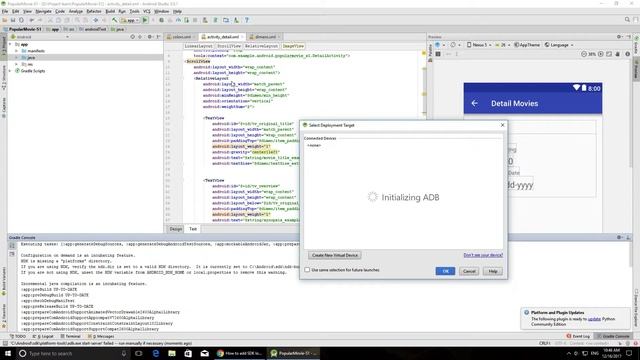
Task: Click the update link in plugin notification
Action: tap(594, 319)
